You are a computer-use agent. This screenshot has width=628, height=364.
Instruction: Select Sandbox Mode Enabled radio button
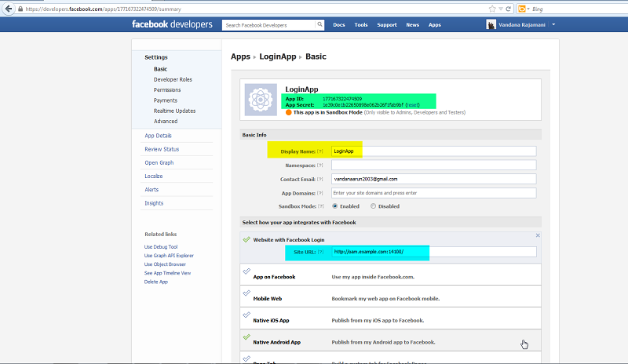tap(335, 206)
